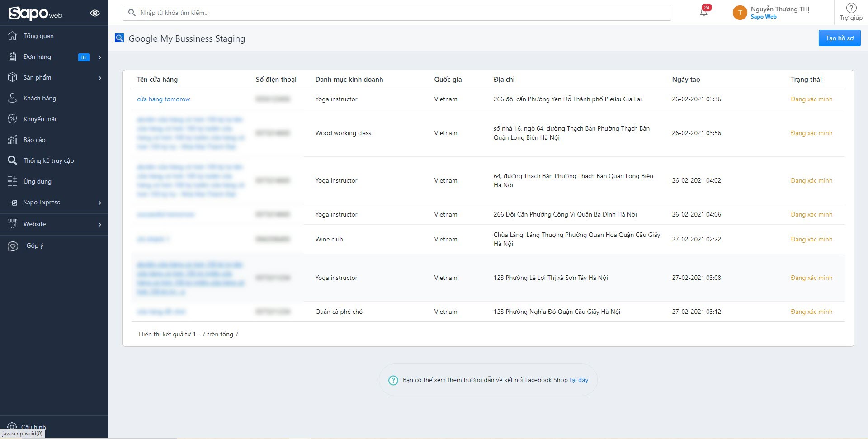The width and height of the screenshot is (868, 439).
Task: Click Đang xác minh status in cửa hàng tomorow row
Action: [811, 99]
